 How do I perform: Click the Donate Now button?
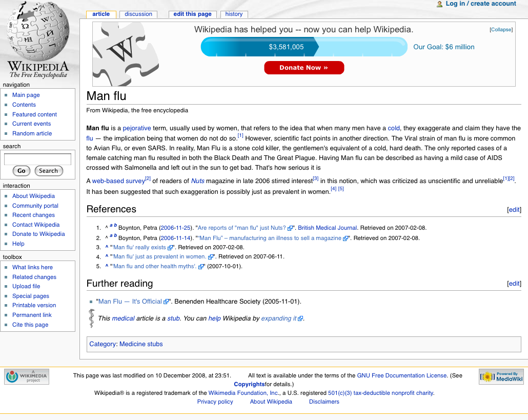[x=304, y=68]
